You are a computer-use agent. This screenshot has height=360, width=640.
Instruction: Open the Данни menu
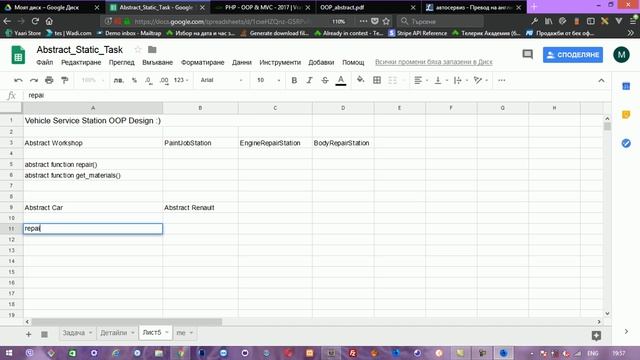pos(242,62)
